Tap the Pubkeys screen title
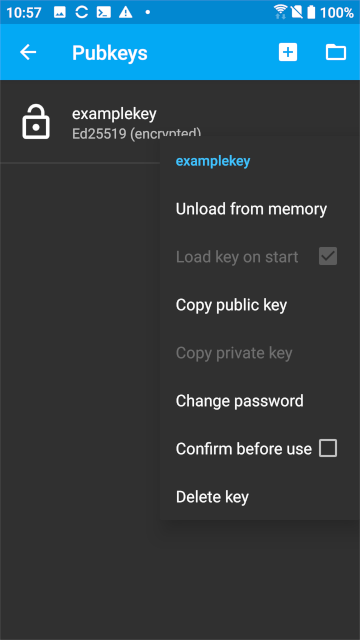The image size is (360, 640). click(x=110, y=53)
